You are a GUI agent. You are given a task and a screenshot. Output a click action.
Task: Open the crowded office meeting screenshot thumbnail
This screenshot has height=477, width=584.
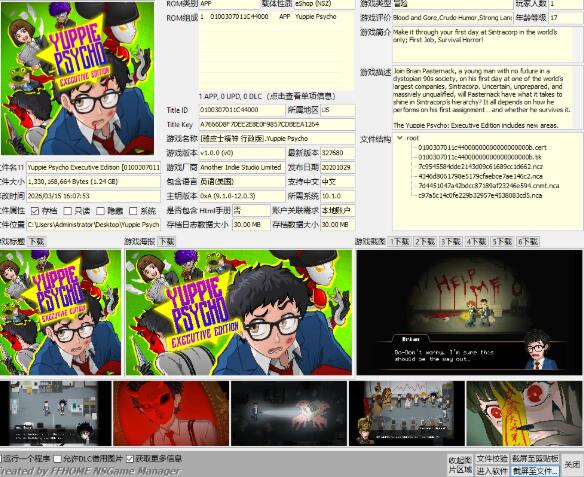(407, 413)
